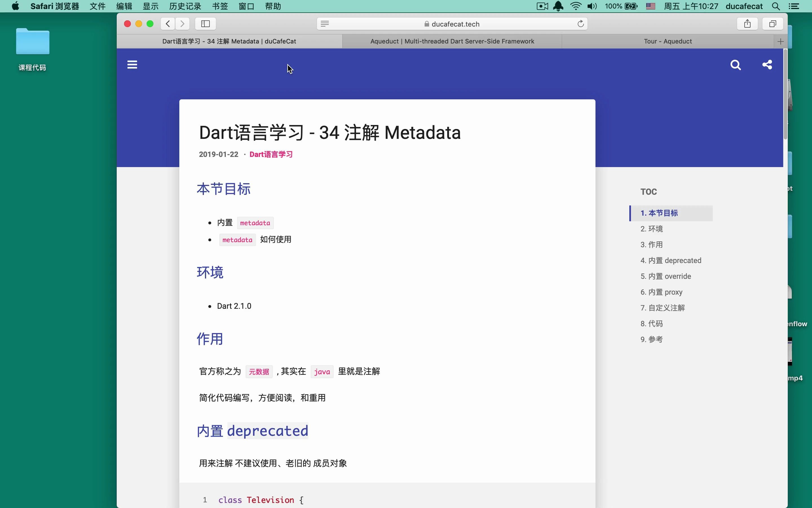Reload the page with refresh icon
Viewport: 812px width, 508px height.
coord(581,23)
